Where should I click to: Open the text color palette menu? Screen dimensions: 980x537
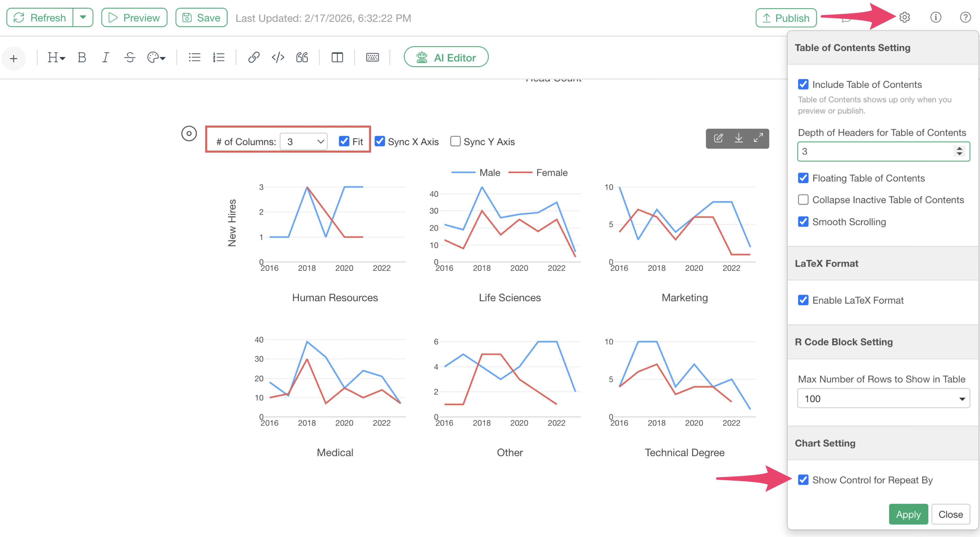156,57
